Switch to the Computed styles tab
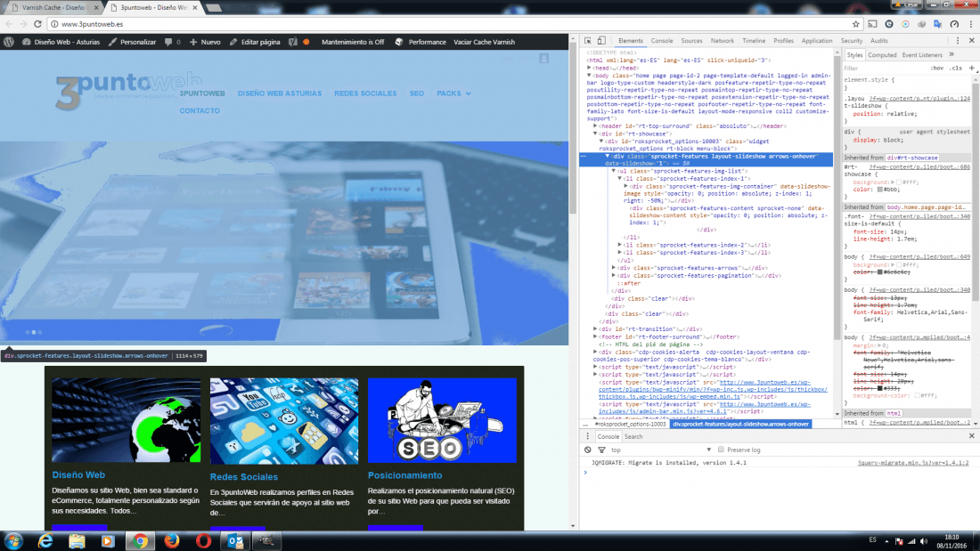The width and height of the screenshot is (980, 551). [x=882, y=55]
